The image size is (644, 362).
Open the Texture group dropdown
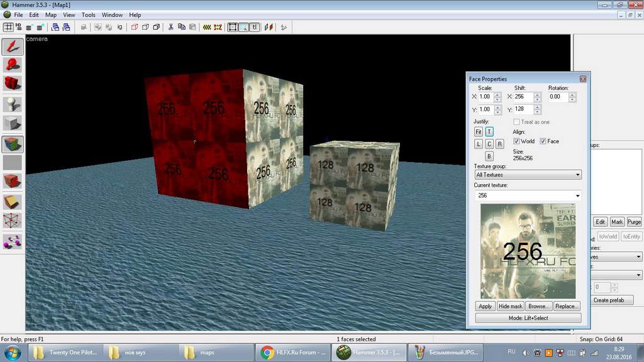pyautogui.click(x=528, y=175)
